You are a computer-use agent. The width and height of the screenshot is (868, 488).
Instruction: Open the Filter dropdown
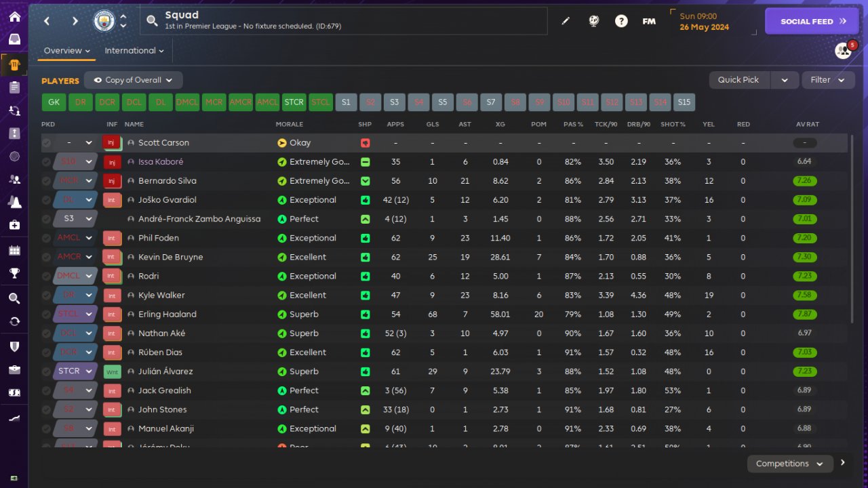click(828, 80)
